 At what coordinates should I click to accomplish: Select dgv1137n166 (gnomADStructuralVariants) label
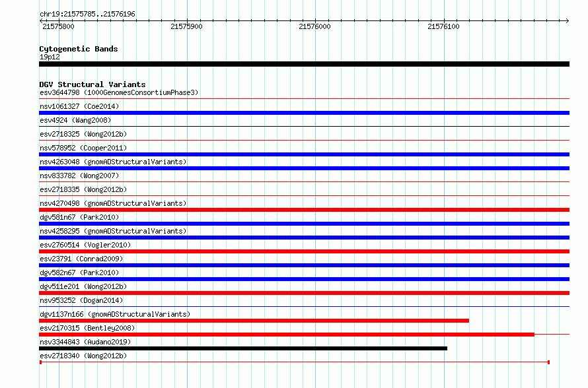(x=115, y=314)
